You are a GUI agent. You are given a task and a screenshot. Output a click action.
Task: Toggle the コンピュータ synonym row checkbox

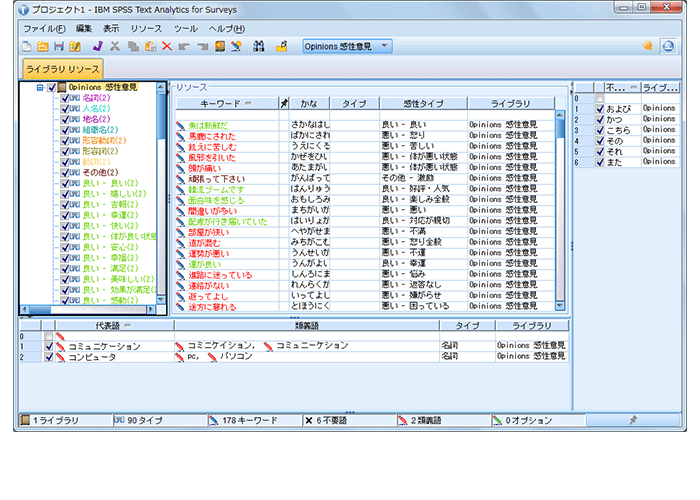49,357
